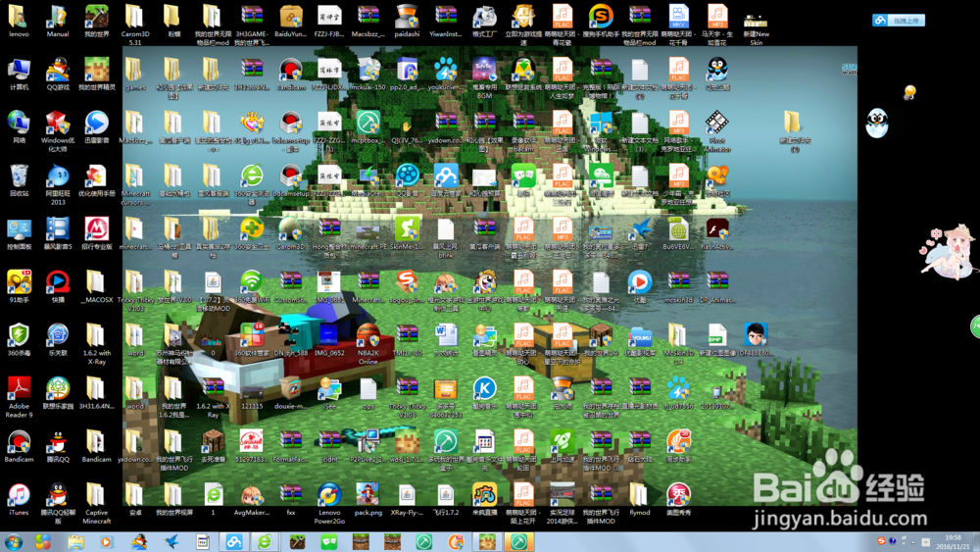
Task: Open the 联想乐家园 icon
Action: (58, 389)
